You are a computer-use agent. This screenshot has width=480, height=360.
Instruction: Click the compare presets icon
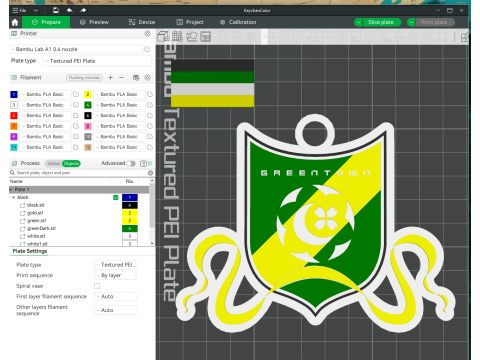point(150,163)
